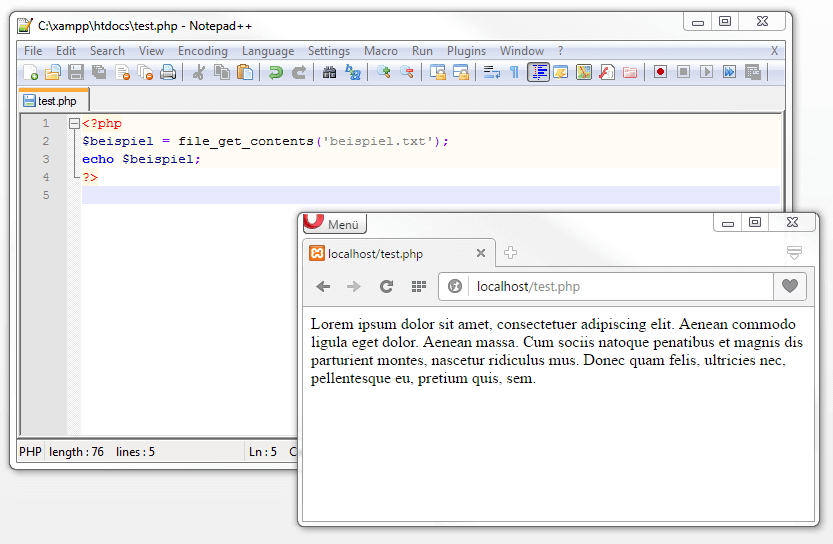Open a file with the folder icon
The image size is (833, 544).
pos(53,72)
